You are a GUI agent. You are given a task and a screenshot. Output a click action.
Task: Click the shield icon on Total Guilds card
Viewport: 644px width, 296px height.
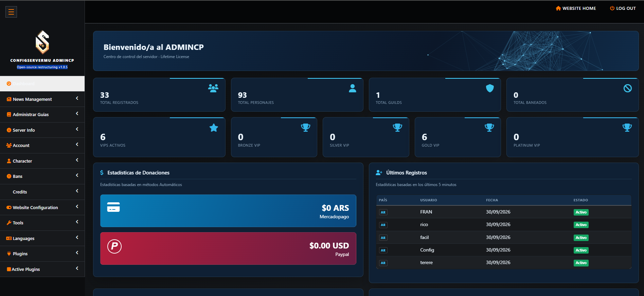click(x=490, y=88)
